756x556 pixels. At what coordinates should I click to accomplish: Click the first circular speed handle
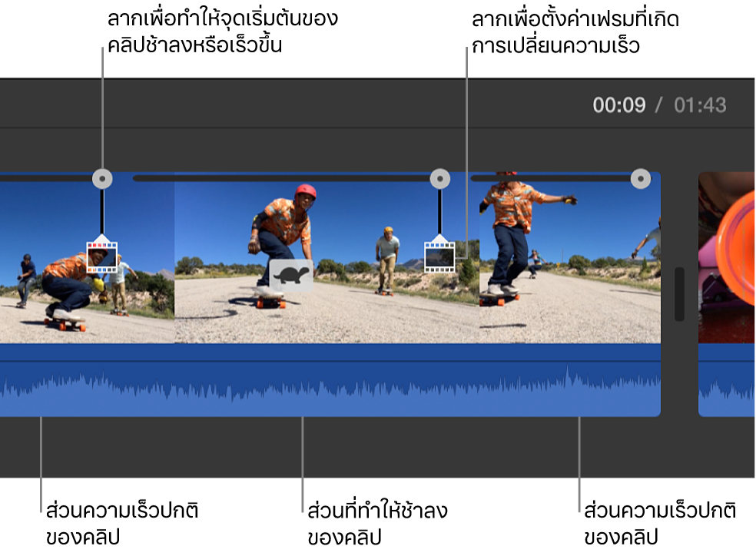[102, 179]
